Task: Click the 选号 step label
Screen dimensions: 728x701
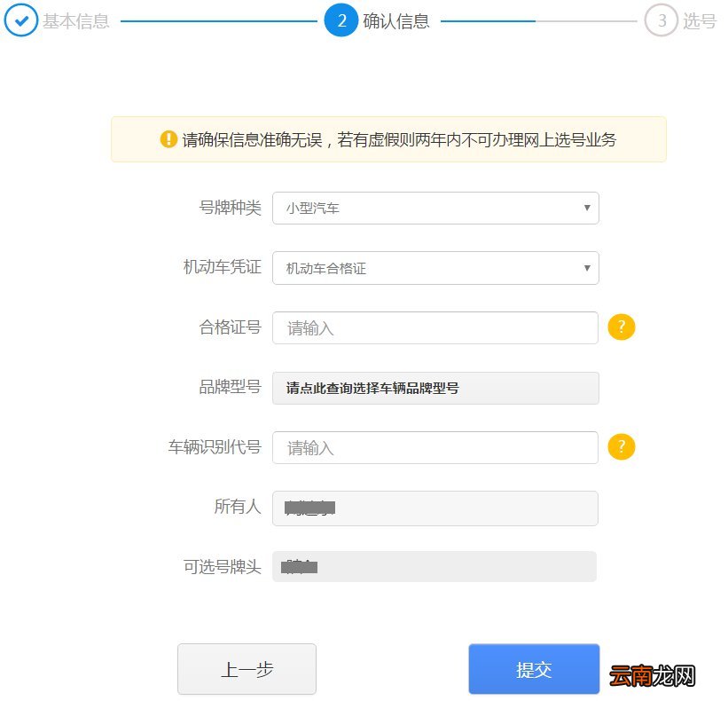Action: (700, 21)
